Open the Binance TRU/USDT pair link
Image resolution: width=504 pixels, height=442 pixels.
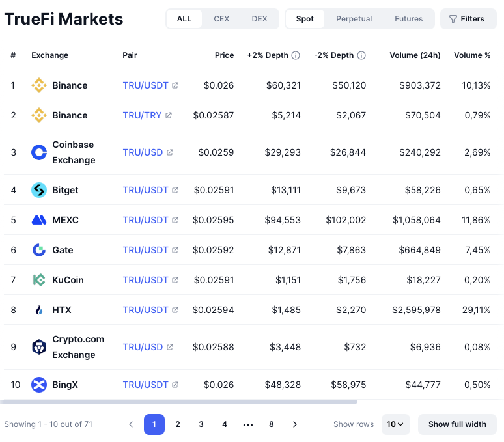(x=145, y=85)
